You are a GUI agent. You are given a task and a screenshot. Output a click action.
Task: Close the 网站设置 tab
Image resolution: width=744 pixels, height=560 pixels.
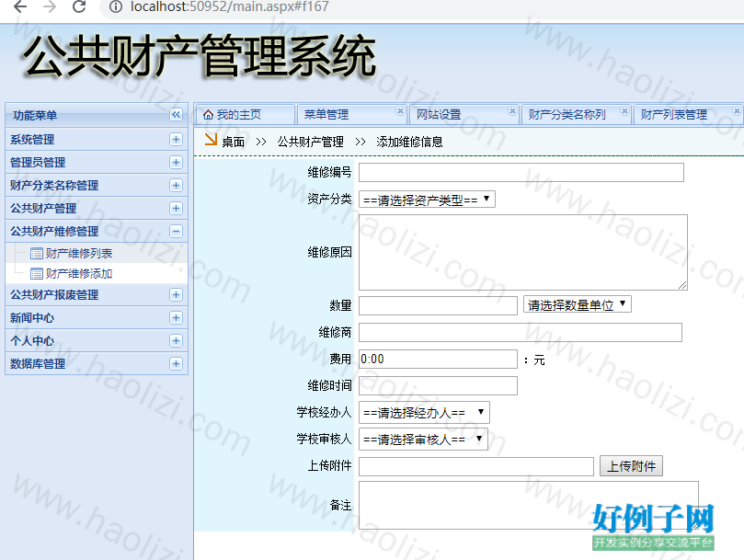[512, 110]
